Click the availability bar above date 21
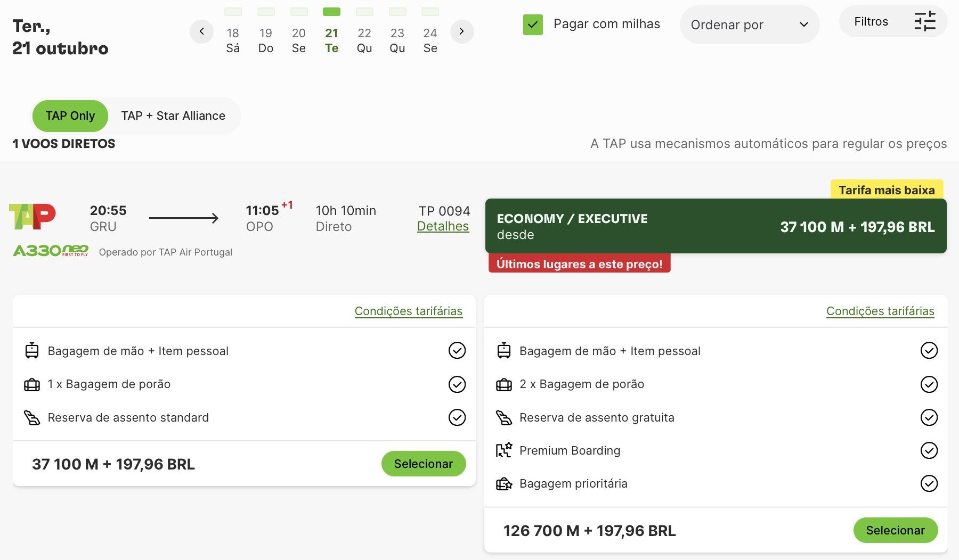959x560 pixels. tap(331, 12)
